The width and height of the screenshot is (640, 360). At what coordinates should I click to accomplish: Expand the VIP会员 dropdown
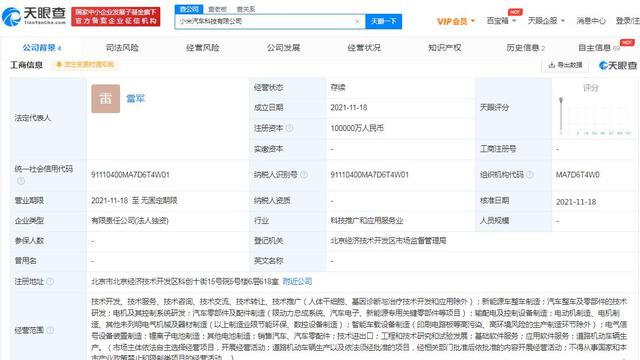(x=456, y=21)
